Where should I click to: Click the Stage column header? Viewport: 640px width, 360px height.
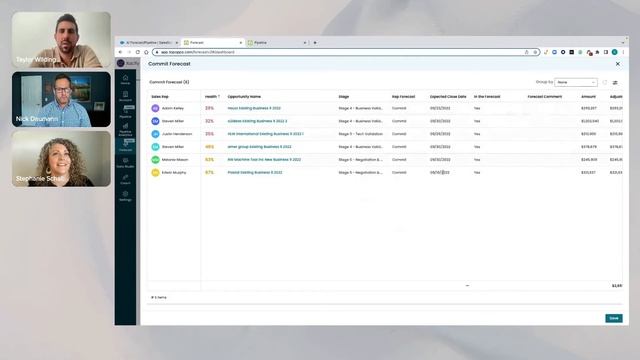click(x=344, y=97)
